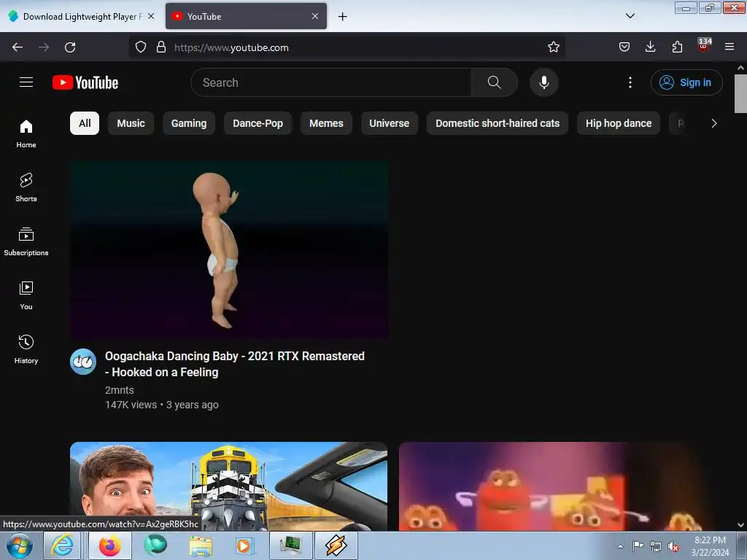Open Shorts in sidebar
The image size is (747, 560).
tap(26, 187)
